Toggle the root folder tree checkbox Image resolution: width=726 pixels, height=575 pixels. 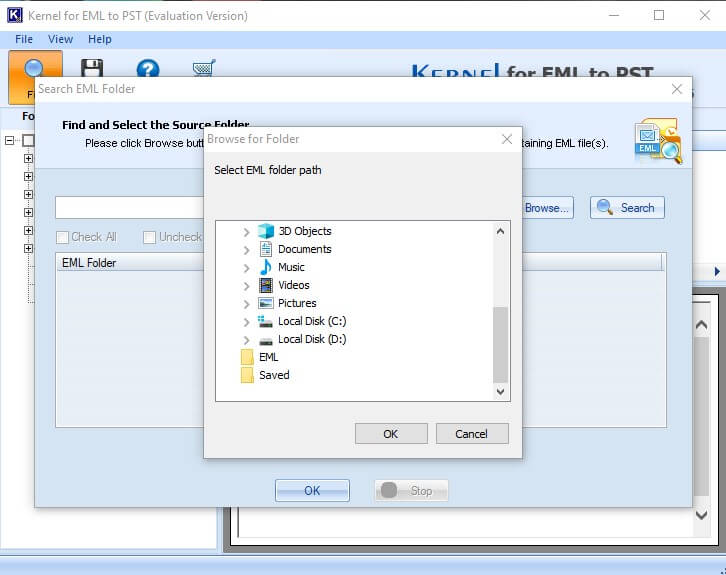coord(28,140)
